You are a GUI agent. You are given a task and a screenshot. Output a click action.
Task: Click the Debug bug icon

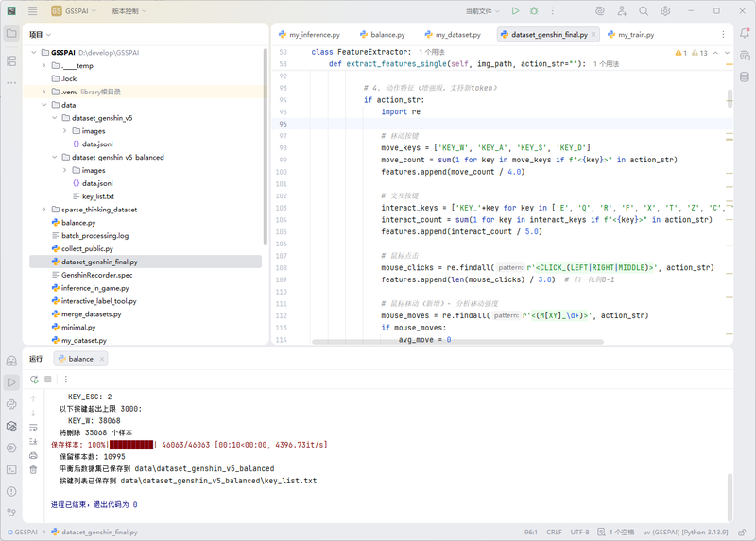click(x=534, y=11)
